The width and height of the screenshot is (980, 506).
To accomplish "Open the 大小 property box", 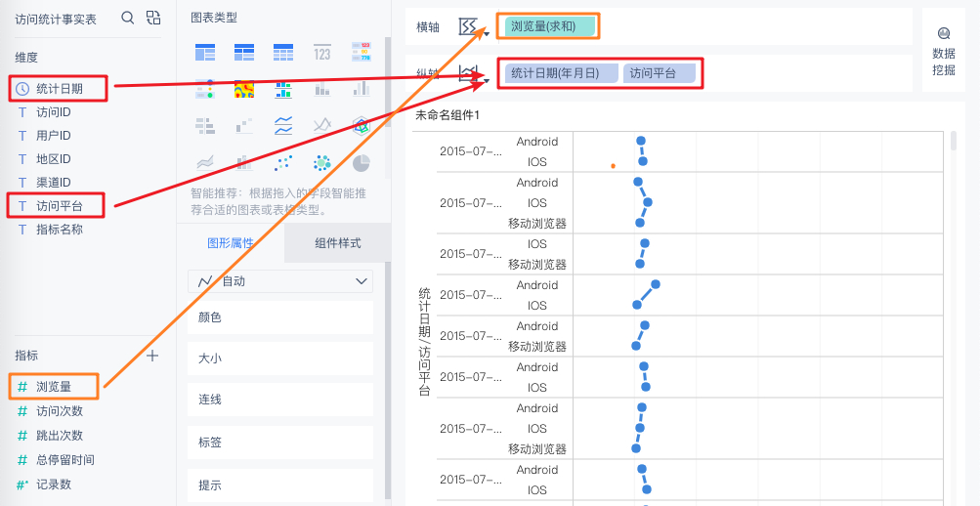I will 280,358.
